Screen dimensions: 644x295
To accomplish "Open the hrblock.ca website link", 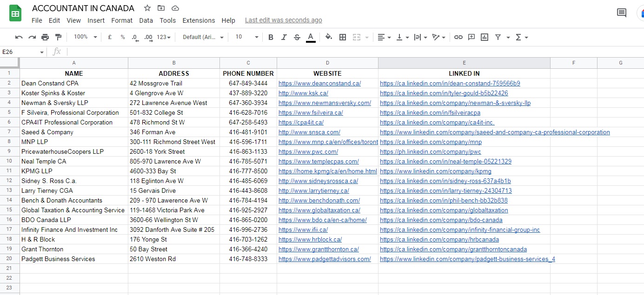I will click(x=310, y=240).
